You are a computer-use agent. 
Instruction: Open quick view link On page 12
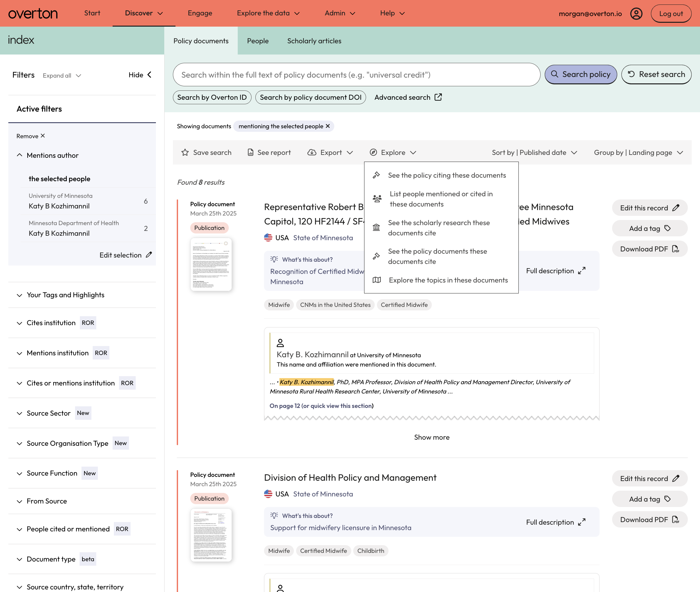coord(321,405)
